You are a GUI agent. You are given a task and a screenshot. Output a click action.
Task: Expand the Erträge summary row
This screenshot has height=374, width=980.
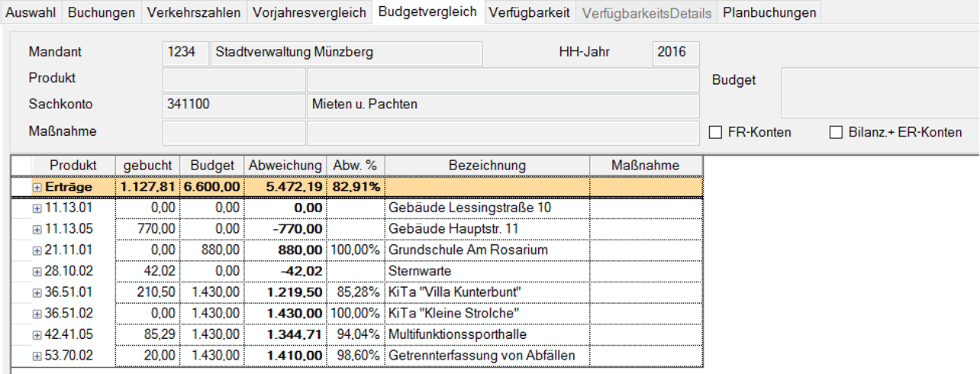pyautogui.click(x=37, y=187)
